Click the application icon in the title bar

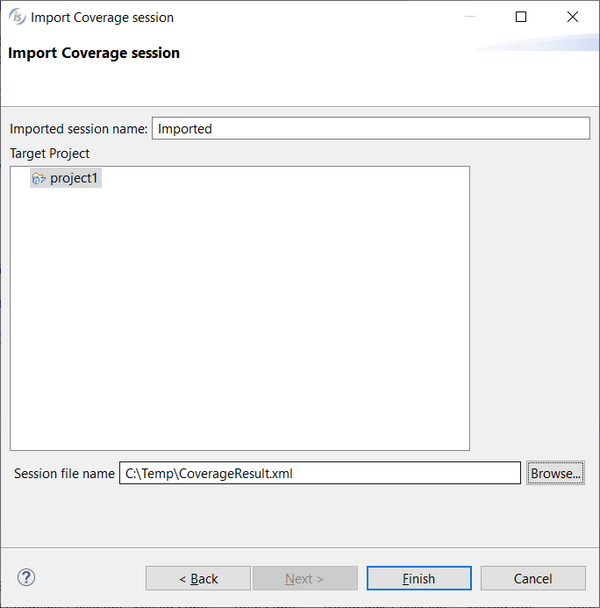click(17, 17)
